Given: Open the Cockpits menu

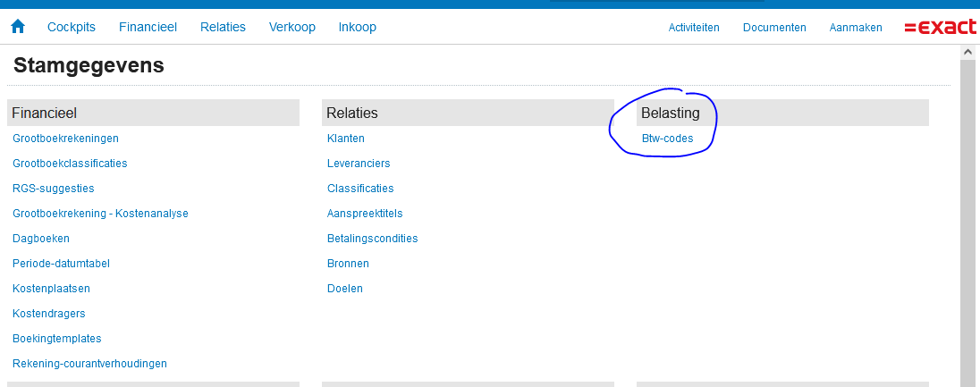Looking at the screenshot, I should pyautogui.click(x=72, y=27).
